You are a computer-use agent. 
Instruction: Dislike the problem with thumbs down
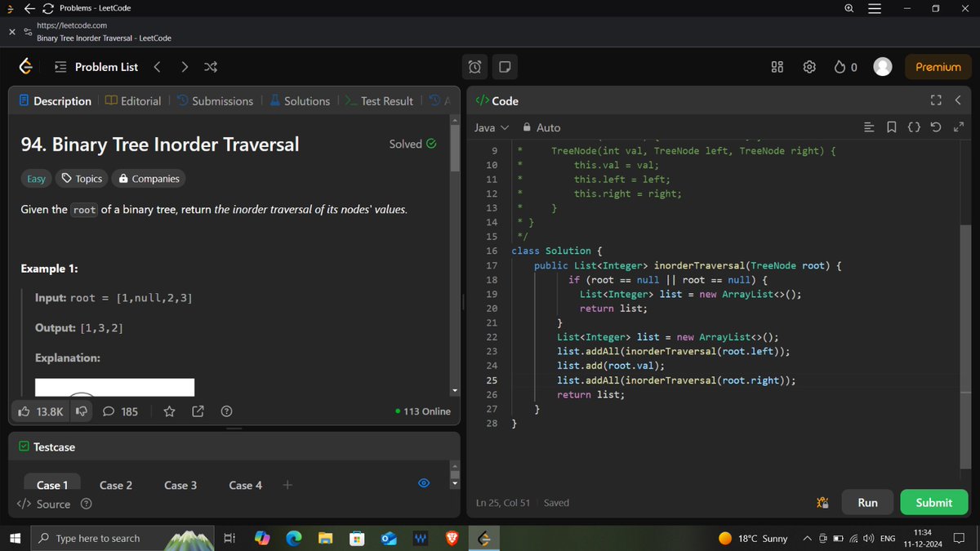[x=82, y=411]
